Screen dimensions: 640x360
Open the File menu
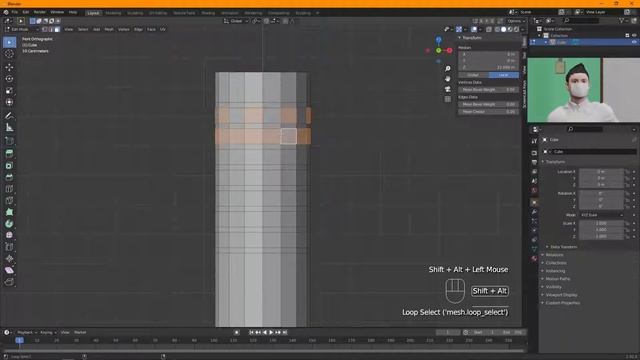[15, 12]
